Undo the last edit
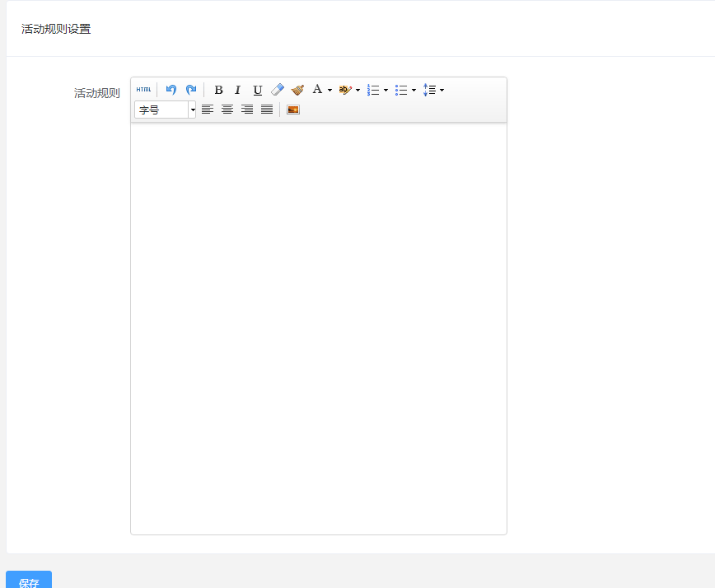715x588 pixels. pos(171,90)
